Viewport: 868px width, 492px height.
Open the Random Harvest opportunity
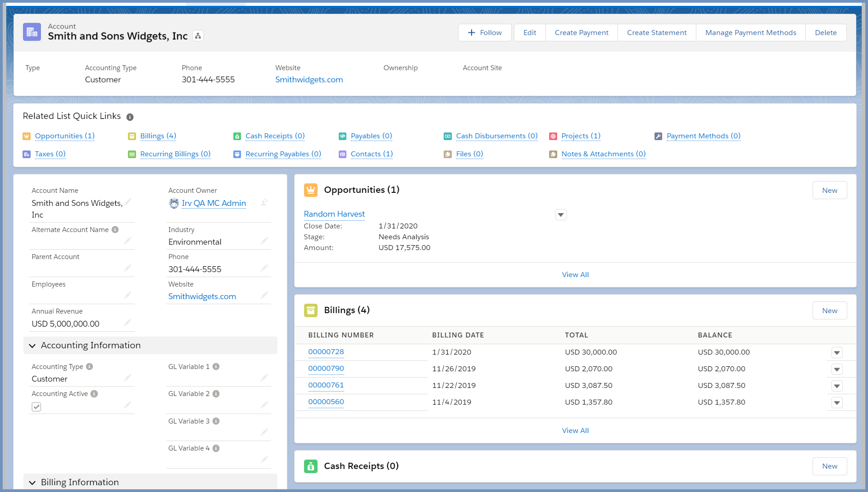click(334, 214)
